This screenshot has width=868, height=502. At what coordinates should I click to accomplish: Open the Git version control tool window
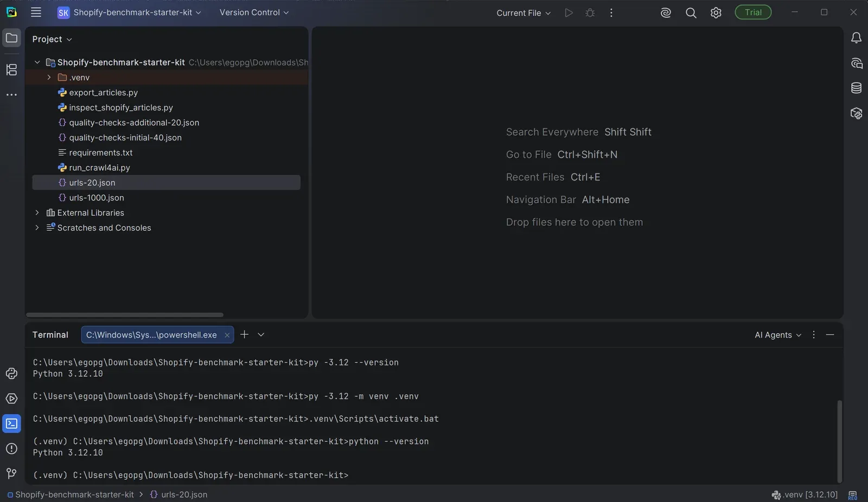click(x=11, y=473)
